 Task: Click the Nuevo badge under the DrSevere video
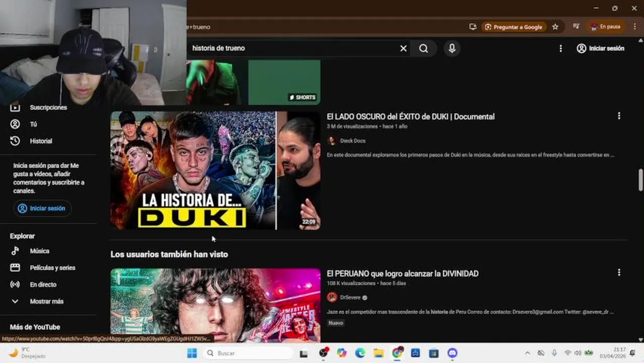336,323
